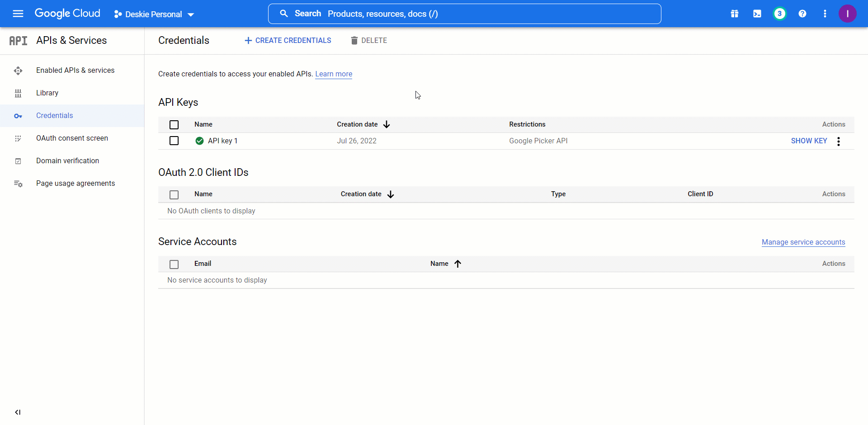
Task: Click SHOW KEY for API key 1
Action: (809, 141)
